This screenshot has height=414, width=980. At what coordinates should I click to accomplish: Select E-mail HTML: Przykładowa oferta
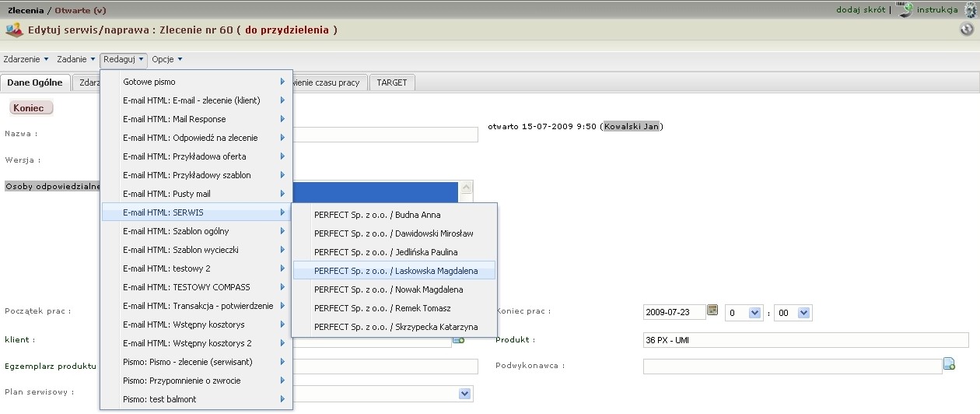(x=197, y=156)
